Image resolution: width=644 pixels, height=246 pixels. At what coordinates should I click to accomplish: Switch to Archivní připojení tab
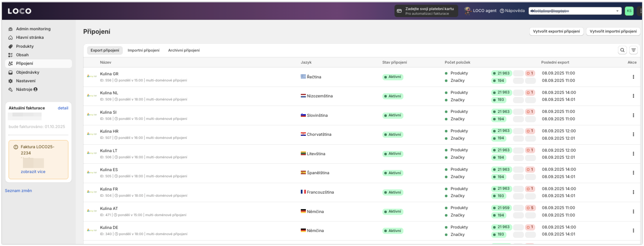click(184, 50)
